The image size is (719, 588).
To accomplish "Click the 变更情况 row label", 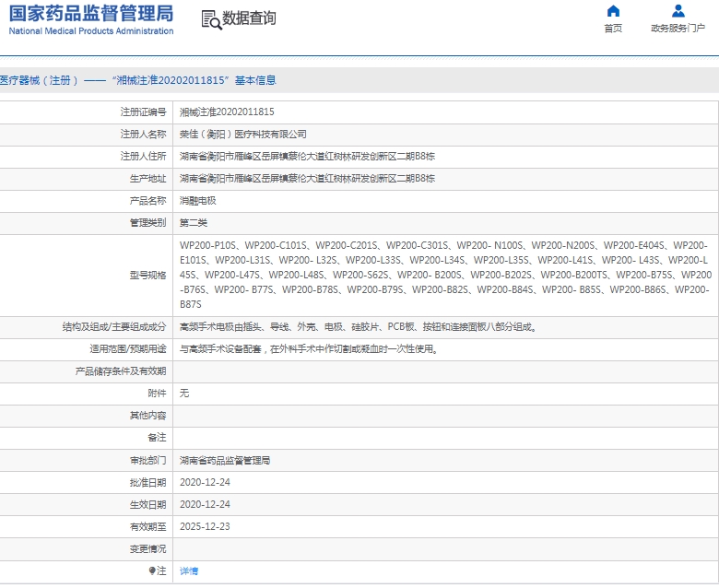I will click(x=147, y=548).
